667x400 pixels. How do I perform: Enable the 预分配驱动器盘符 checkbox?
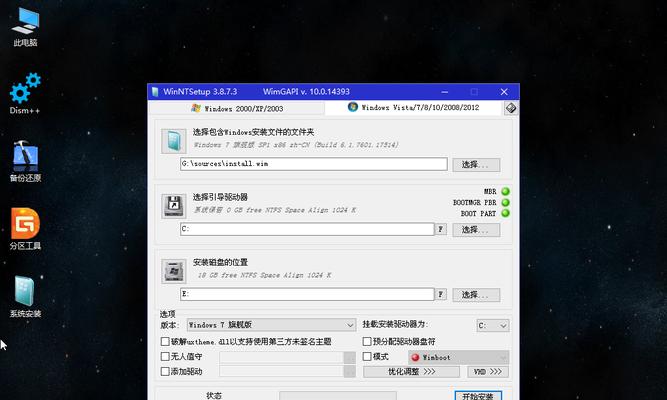[367, 342]
